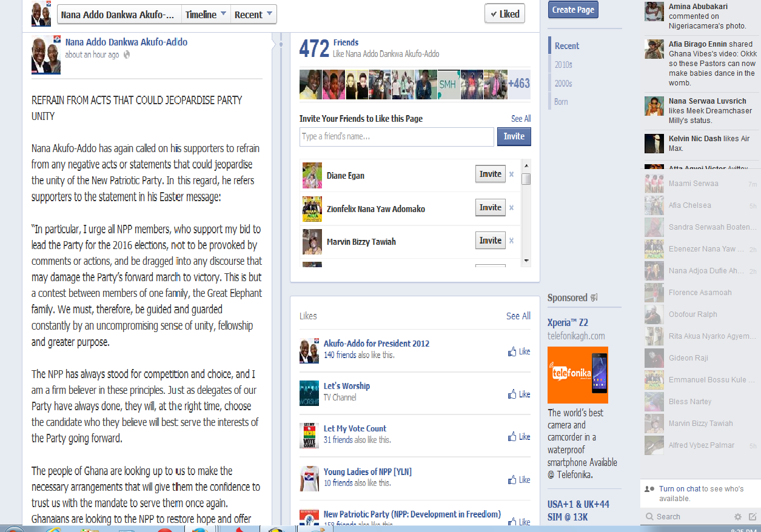Click the invite list scroll up arrow
Viewport: 761px width, 532px height.
tap(526, 165)
